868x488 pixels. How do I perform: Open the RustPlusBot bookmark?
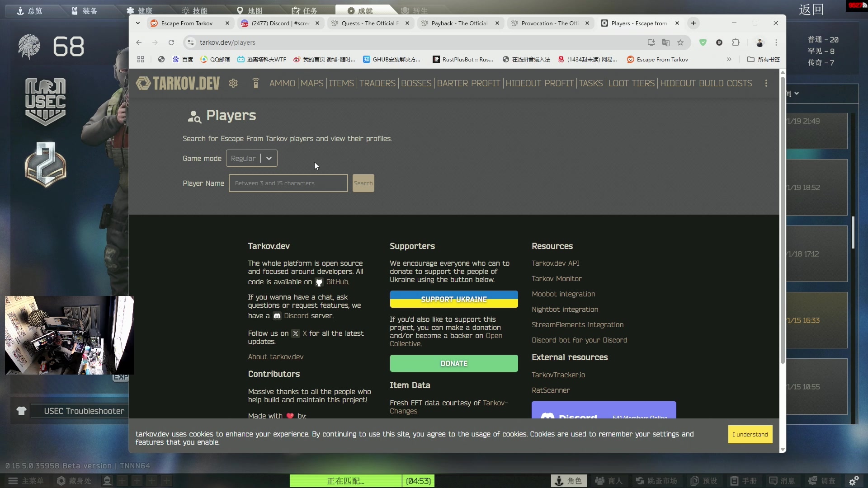point(462,59)
